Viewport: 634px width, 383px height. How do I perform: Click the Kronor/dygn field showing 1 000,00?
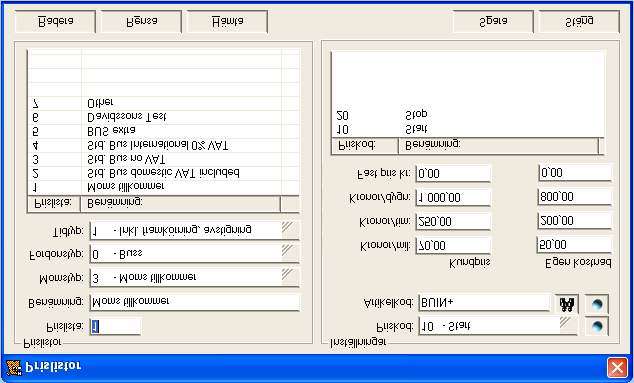click(x=453, y=197)
